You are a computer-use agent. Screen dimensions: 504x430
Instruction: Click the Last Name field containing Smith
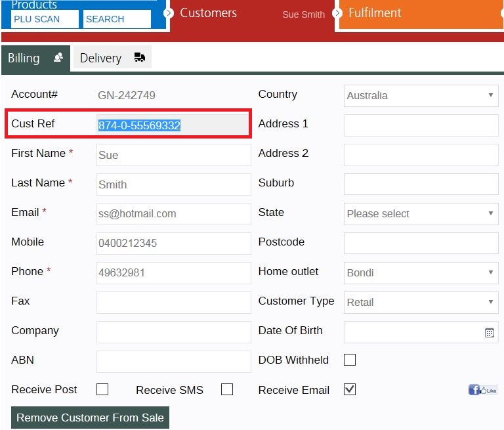[173, 184]
